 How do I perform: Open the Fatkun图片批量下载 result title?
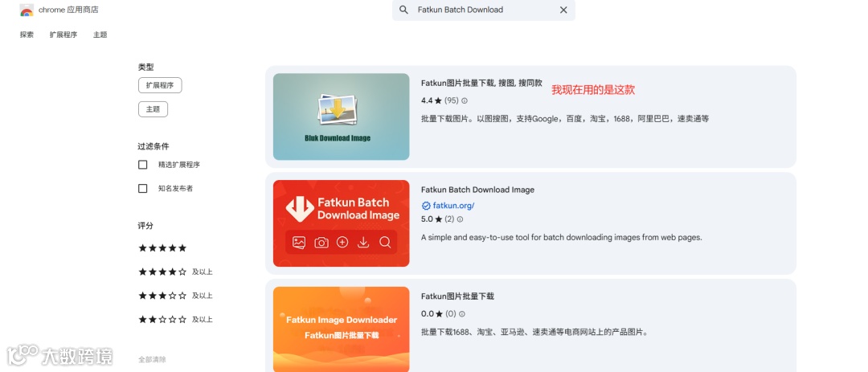tap(457, 296)
